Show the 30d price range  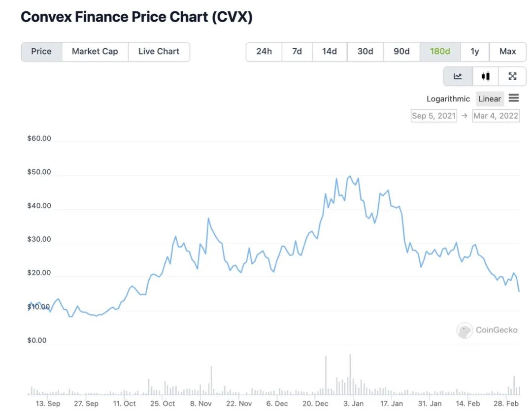(x=365, y=52)
